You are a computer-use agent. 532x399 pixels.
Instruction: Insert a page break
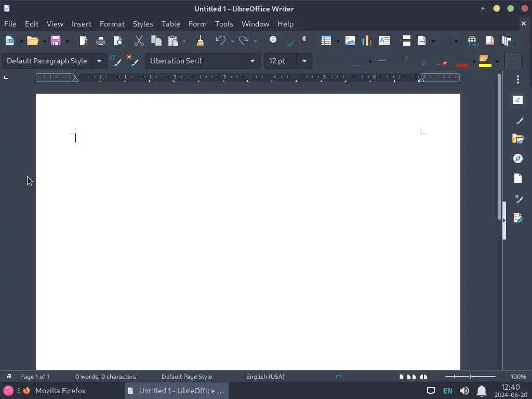[405, 41]
